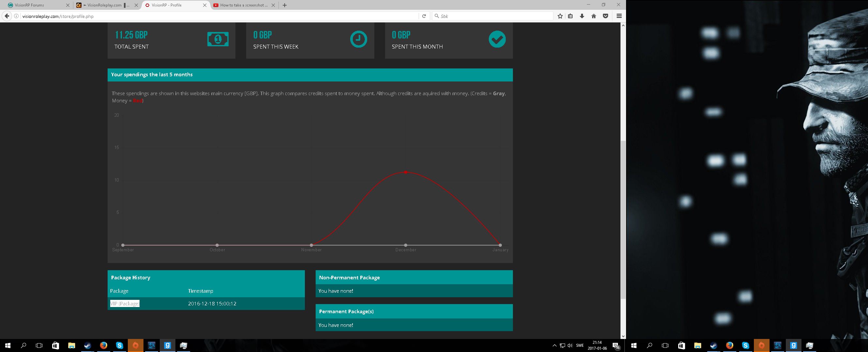Save page to Pocket icon
The height and width of the screenshot is (352, 868).
(606, 16)
